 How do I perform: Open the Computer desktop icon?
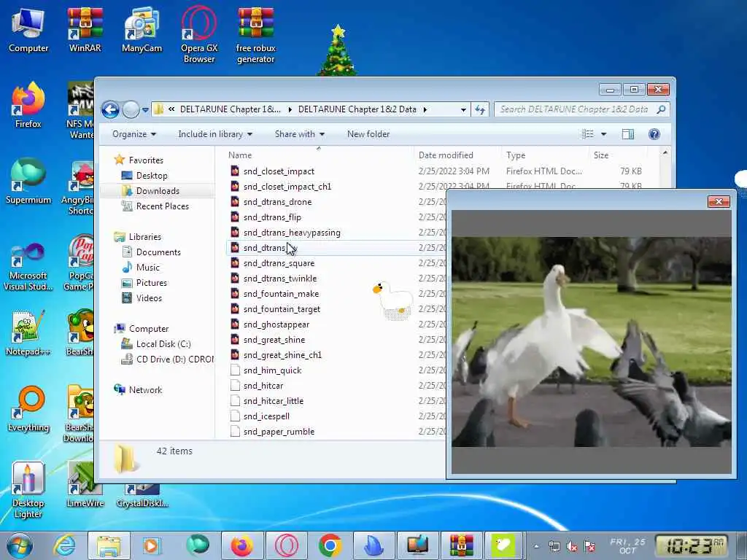click(x=28, y=29)
